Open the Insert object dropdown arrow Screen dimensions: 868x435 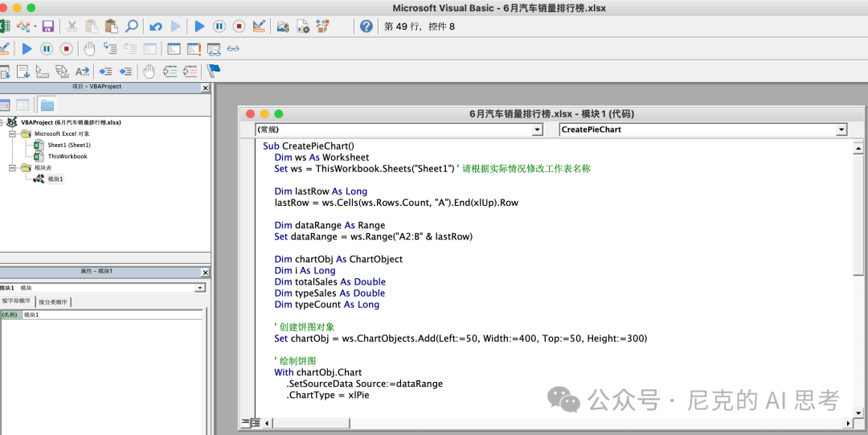tap(35, 26)
